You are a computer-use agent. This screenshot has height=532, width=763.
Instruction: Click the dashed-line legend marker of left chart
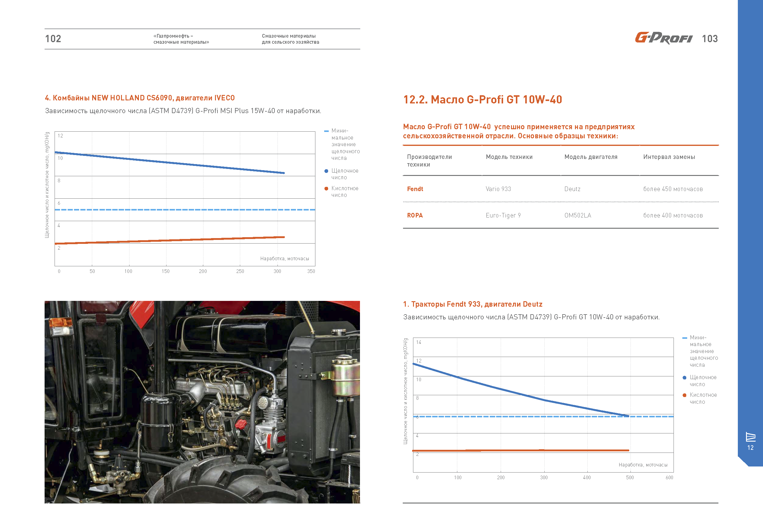click(326, 131)
